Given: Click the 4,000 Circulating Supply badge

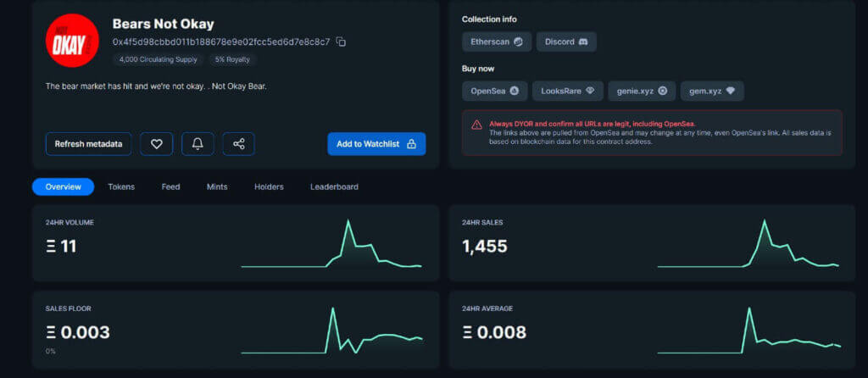Looking at the screenshot, I should [159, 59].
